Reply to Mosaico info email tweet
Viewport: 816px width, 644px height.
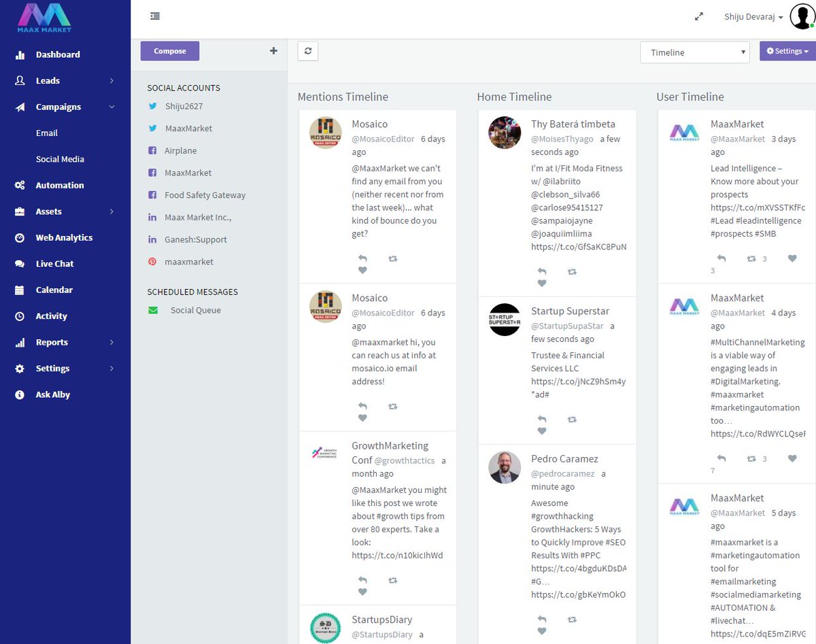[x=362, y=406]
